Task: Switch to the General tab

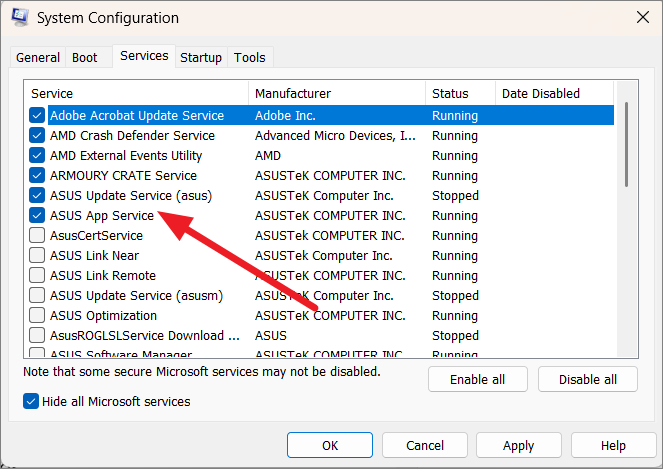Action: (38, 58)
